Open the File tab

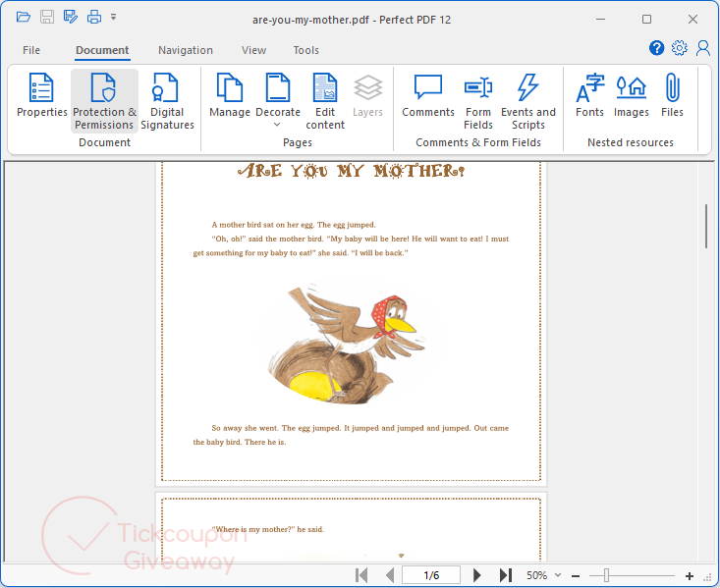pyautogui.click(x=31, y=50)
